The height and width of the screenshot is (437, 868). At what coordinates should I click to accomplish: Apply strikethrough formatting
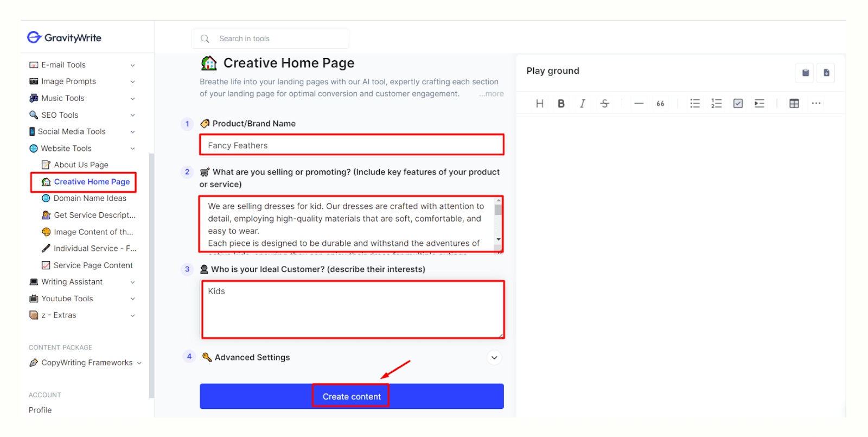pyautogui.click(x=605, y=104)
